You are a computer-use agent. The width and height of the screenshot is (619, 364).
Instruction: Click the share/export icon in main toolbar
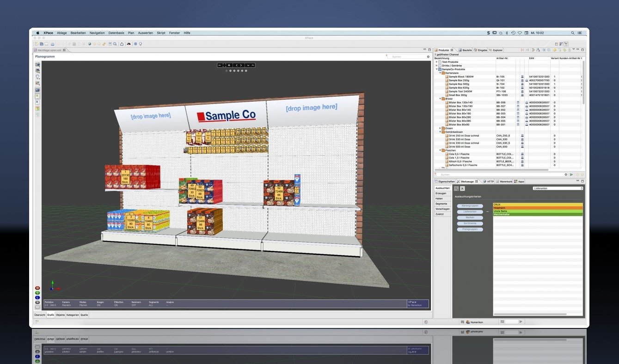[122, 44]
